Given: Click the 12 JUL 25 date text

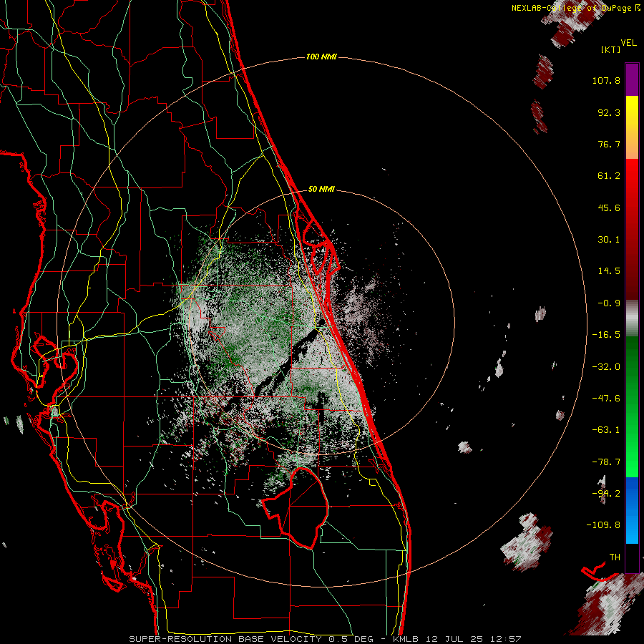Looking at the screenshot, I should pos(454,639).
